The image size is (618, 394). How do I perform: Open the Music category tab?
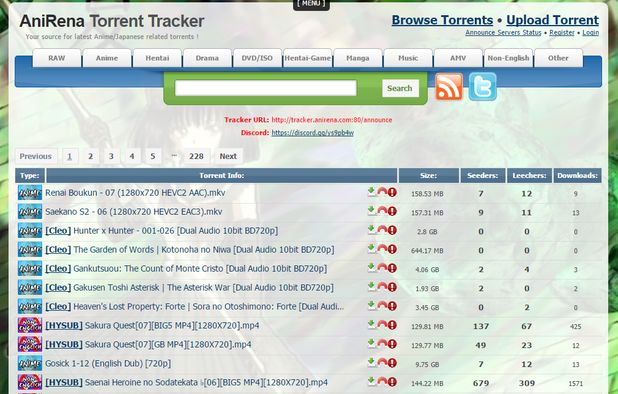pos(408,58)
